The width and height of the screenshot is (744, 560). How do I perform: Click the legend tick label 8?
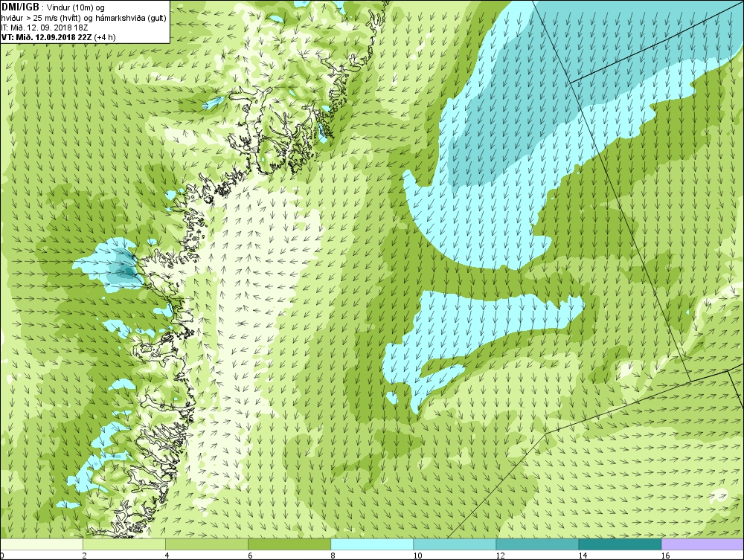[x=333, y=556]
